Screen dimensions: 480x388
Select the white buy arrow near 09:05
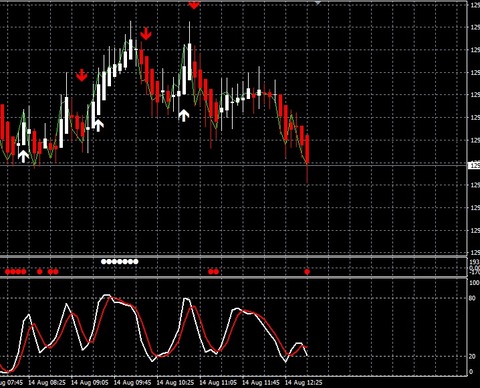[x=98, y=125]
